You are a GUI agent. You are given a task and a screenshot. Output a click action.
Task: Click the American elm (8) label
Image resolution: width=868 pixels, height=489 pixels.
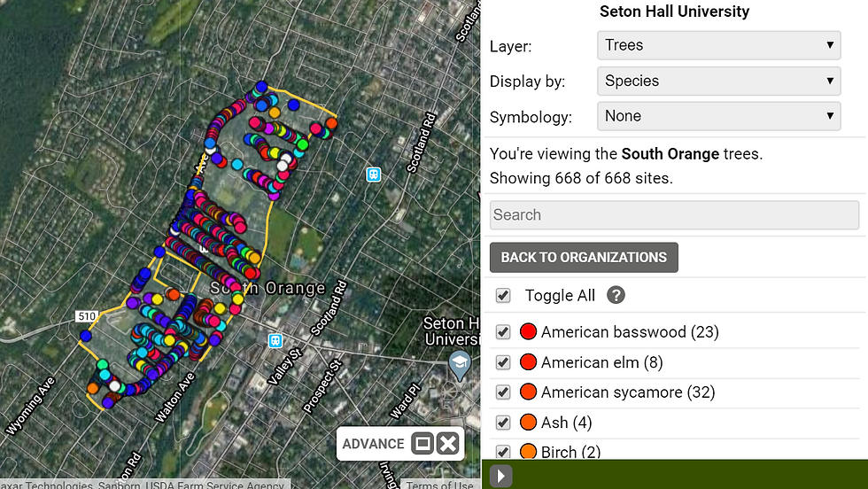(601, 362)
